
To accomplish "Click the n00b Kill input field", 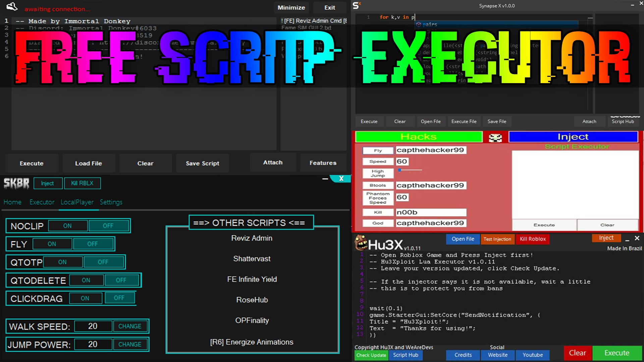I will pyautogui.click(x=431, y=212).
